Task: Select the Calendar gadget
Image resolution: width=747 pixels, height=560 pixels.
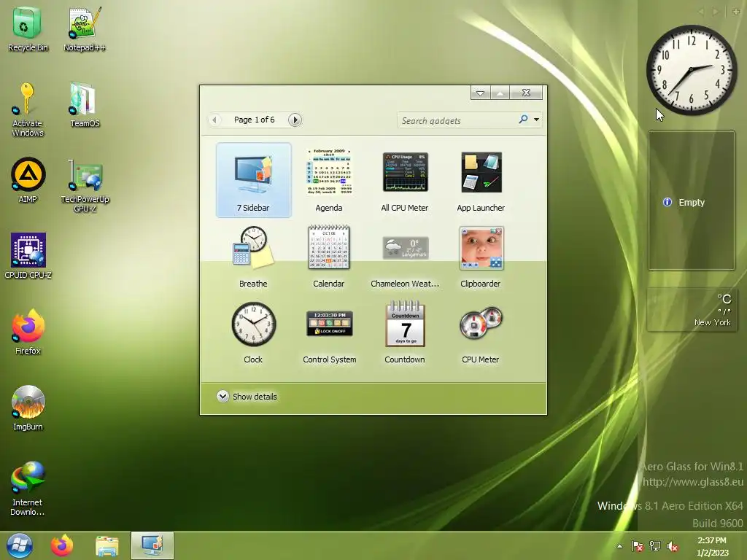Action: point(329,256)
